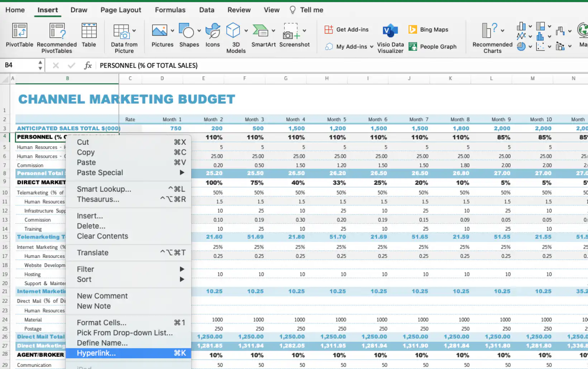
Task: Click the Insert Function fx button
Action: (x=88, y=65)
